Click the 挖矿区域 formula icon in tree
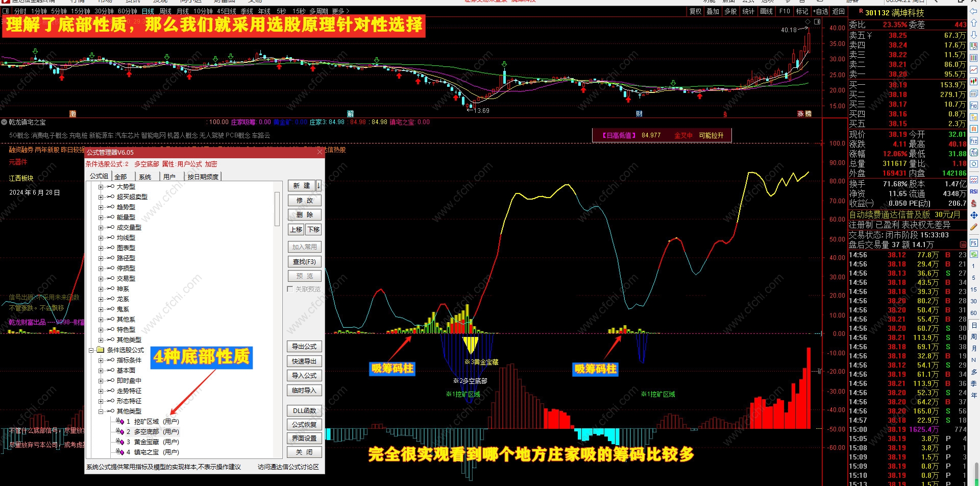 (x=120, y=421)
